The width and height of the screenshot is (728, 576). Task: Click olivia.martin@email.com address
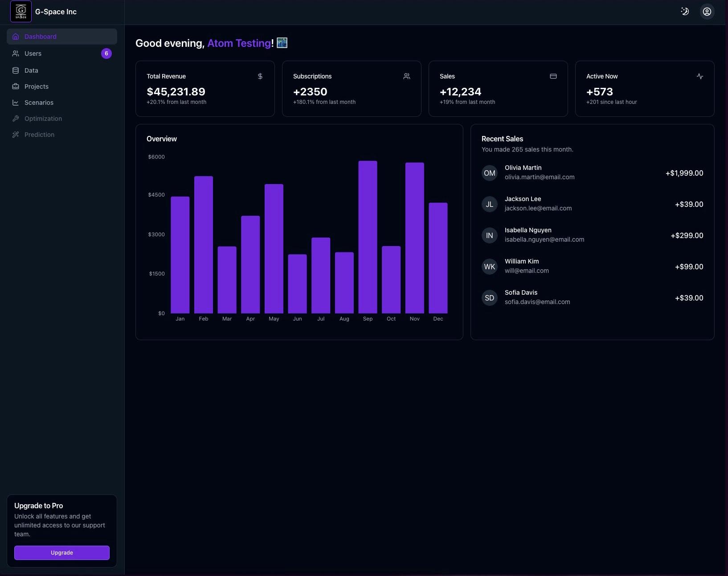[x=540, y=177]
